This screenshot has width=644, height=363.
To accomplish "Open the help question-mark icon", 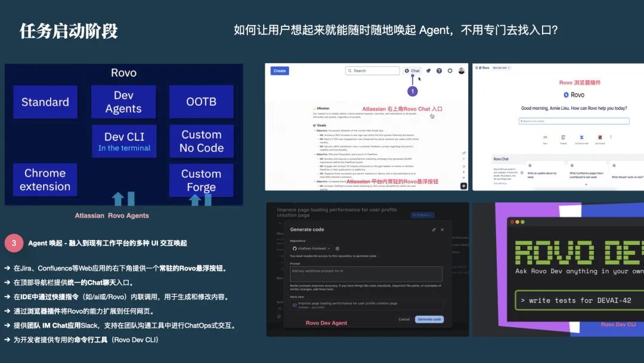I will pyautogui.click(x=439, y=70).
